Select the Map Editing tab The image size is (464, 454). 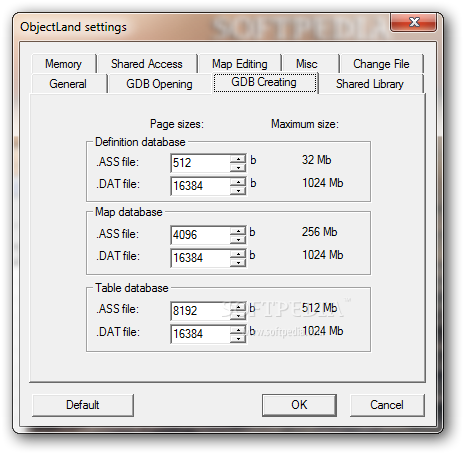pyautogui.click(x=240, y=64)
